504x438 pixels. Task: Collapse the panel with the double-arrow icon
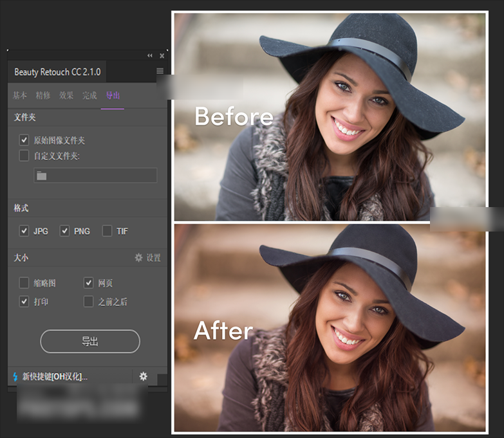click(x=150, y=56)
